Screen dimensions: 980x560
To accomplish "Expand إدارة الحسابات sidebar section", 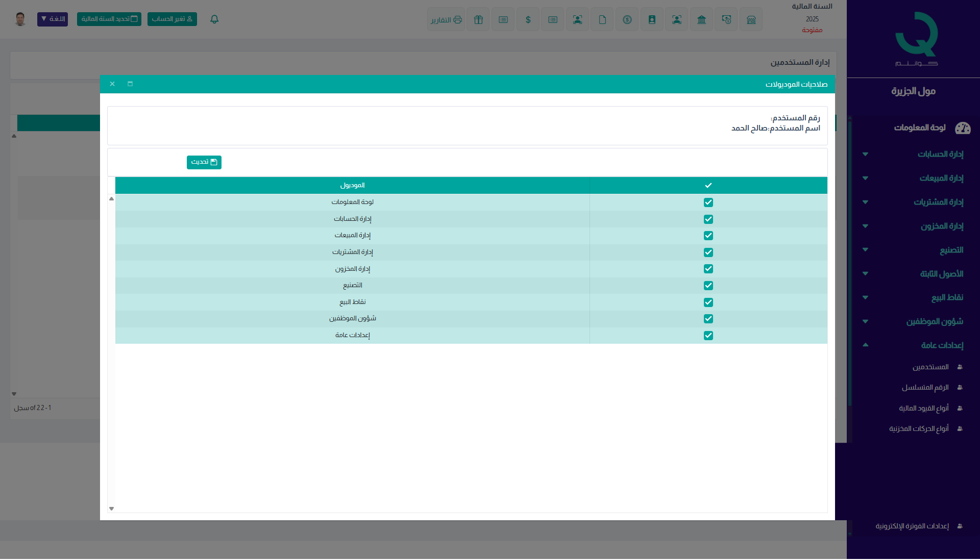I will (x=940, y=154).
